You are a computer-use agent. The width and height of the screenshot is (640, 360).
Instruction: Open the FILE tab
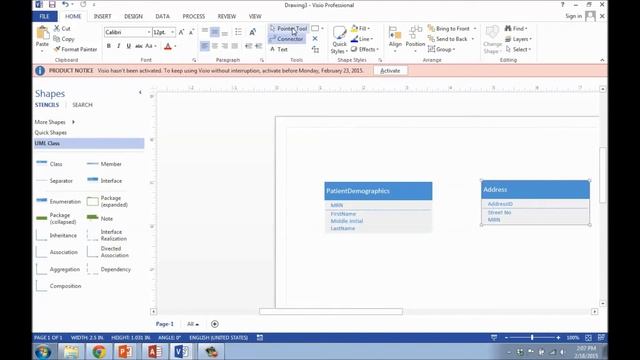click(x=44, y=16)
